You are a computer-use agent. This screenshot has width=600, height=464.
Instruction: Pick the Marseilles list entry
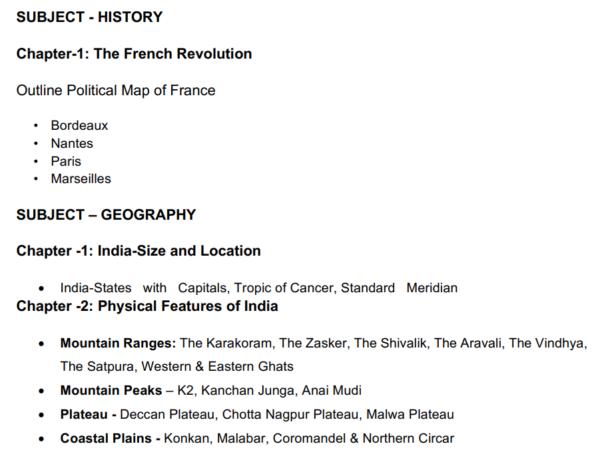[x=81, y=179]
